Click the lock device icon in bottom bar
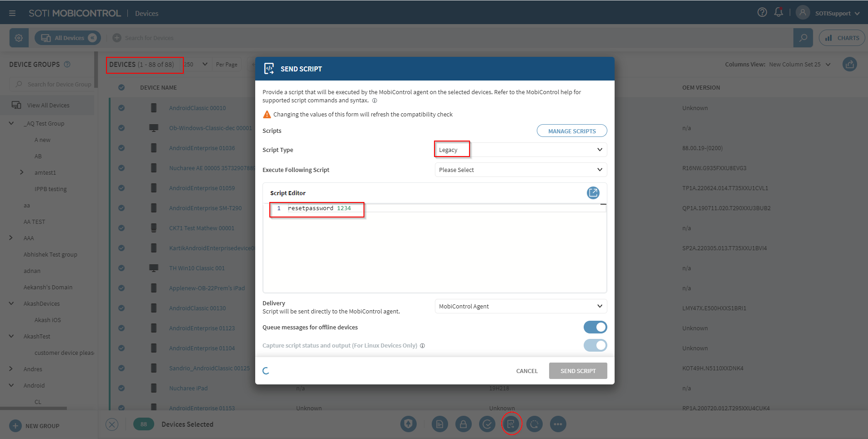 (463, 424)
